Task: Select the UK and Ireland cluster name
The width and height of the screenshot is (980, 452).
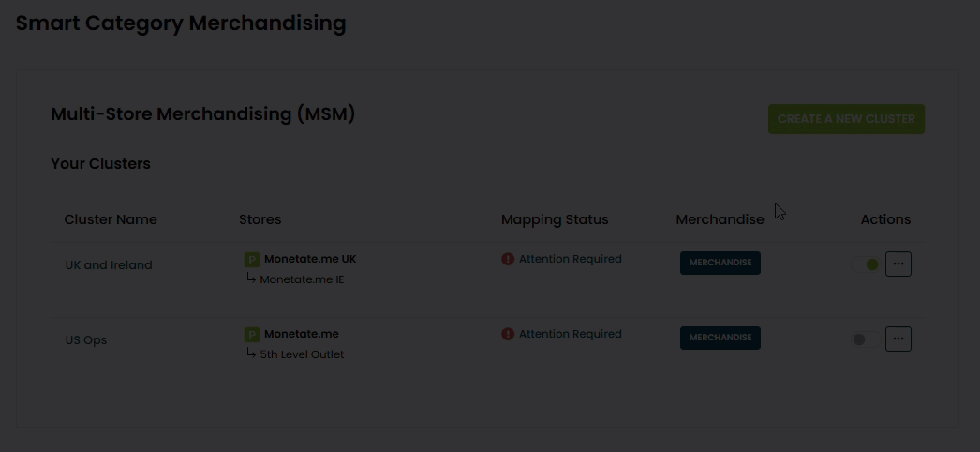Action: click(109, 265)
